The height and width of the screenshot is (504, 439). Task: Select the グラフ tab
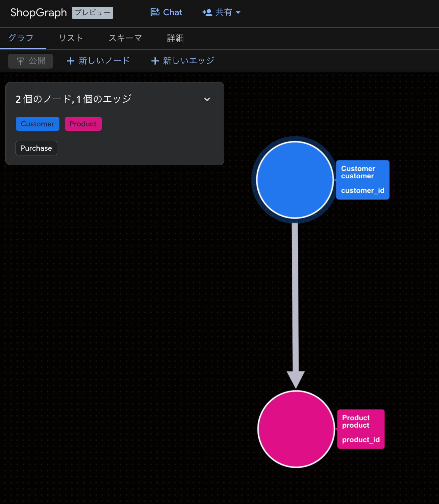[21, 38]
